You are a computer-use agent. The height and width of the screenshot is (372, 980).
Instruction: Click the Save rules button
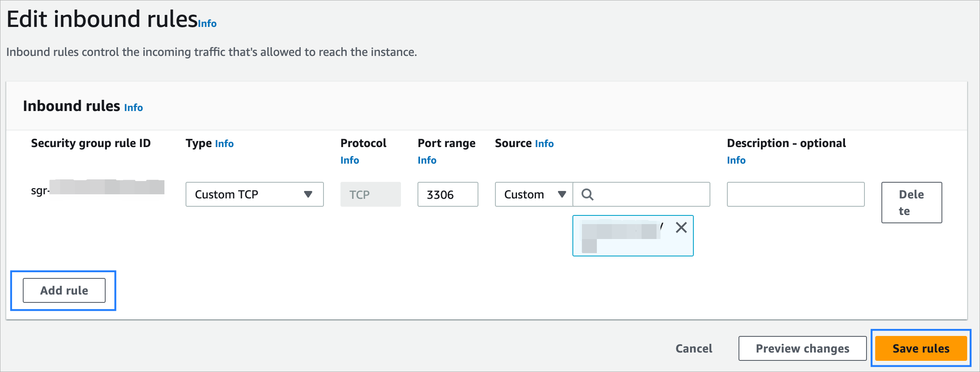coord(920,348)
